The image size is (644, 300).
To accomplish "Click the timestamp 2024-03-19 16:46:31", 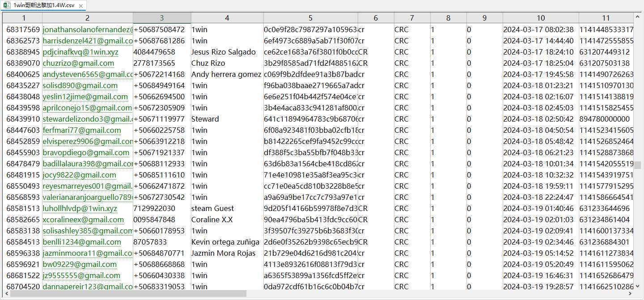I will 538,275.
